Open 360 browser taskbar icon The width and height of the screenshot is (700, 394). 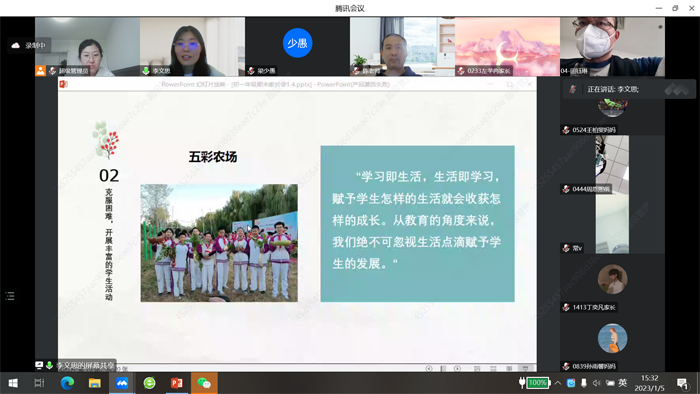pos(149,383)
